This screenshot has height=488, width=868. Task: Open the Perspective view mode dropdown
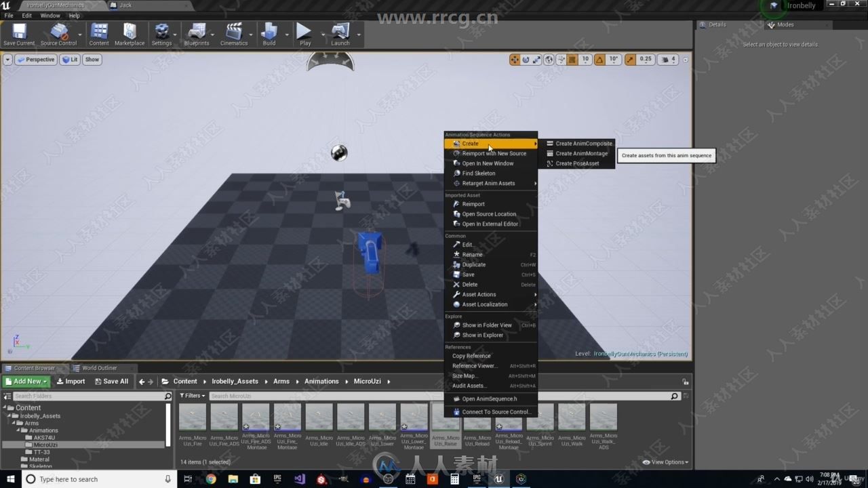pos(35,60)
